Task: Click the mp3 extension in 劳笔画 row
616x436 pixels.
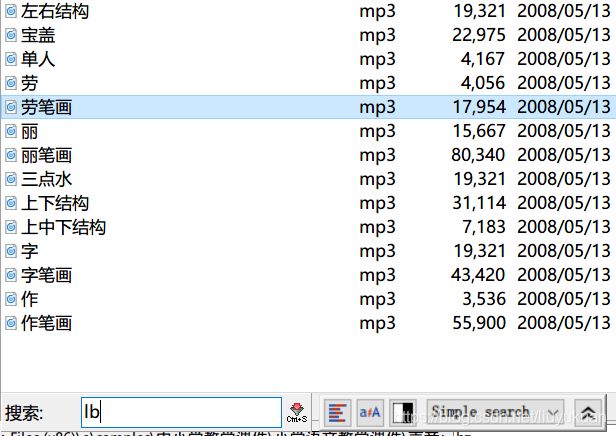Action: pos(378,108)
